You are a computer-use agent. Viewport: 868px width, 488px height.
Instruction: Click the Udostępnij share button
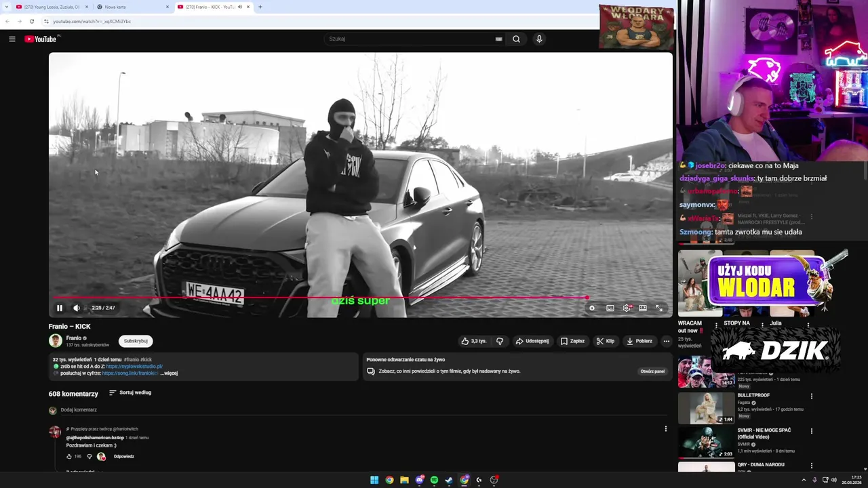[x=532, y=341]
